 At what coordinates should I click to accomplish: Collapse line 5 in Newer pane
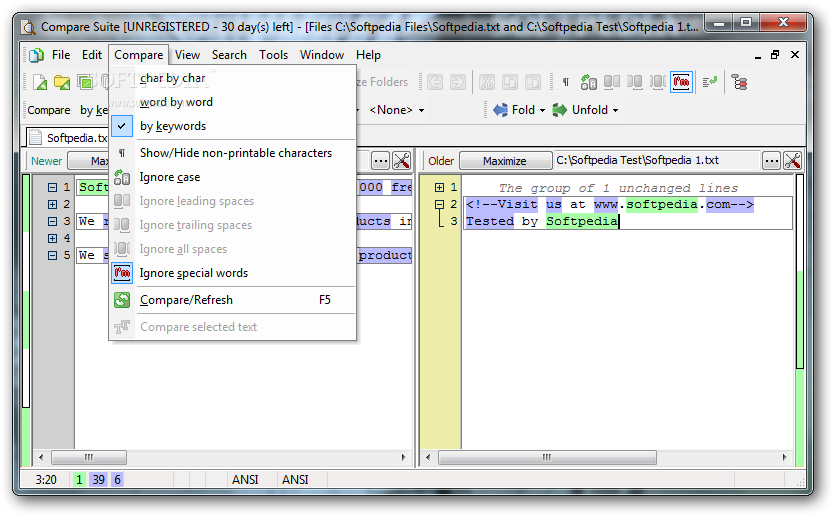52,255
